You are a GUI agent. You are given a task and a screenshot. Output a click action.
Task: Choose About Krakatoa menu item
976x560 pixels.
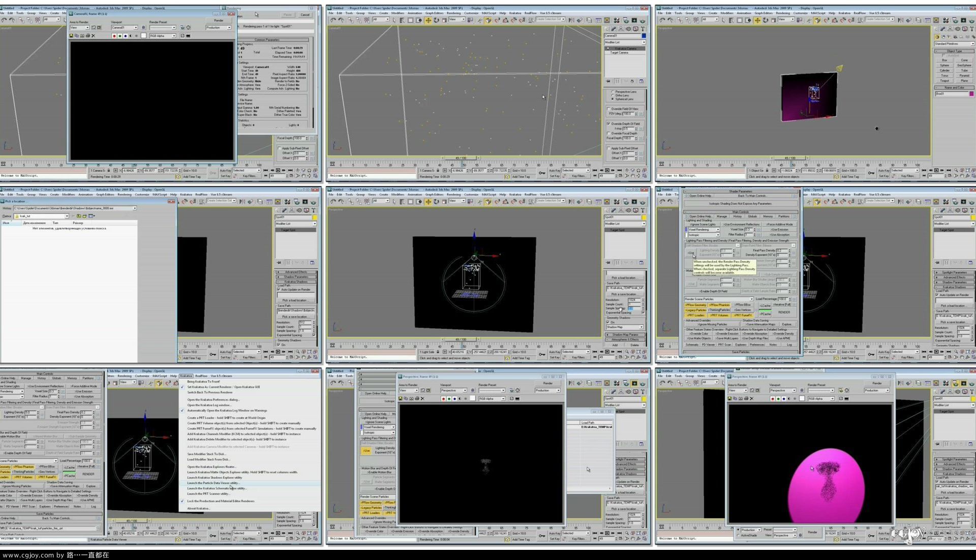(198, 508)
